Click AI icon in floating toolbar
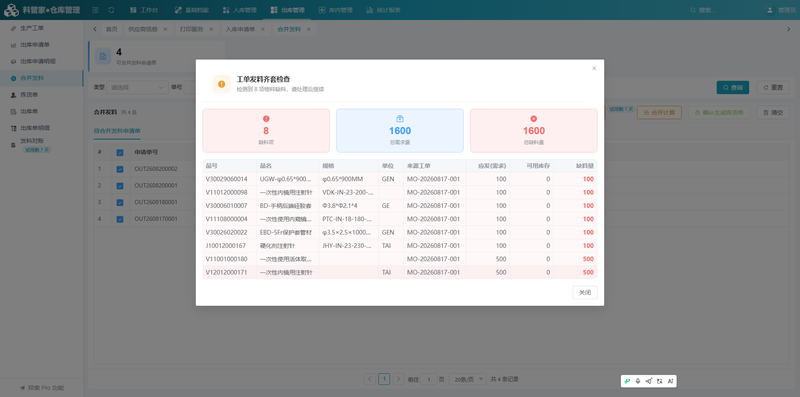Viewport: 800px width, 397px height. click(670, 381)
